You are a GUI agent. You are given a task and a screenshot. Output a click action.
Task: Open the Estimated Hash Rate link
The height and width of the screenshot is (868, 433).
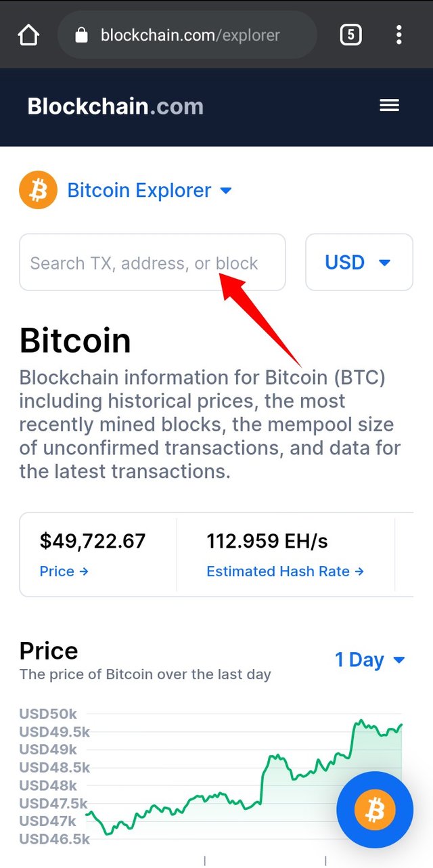coord(285,571)
